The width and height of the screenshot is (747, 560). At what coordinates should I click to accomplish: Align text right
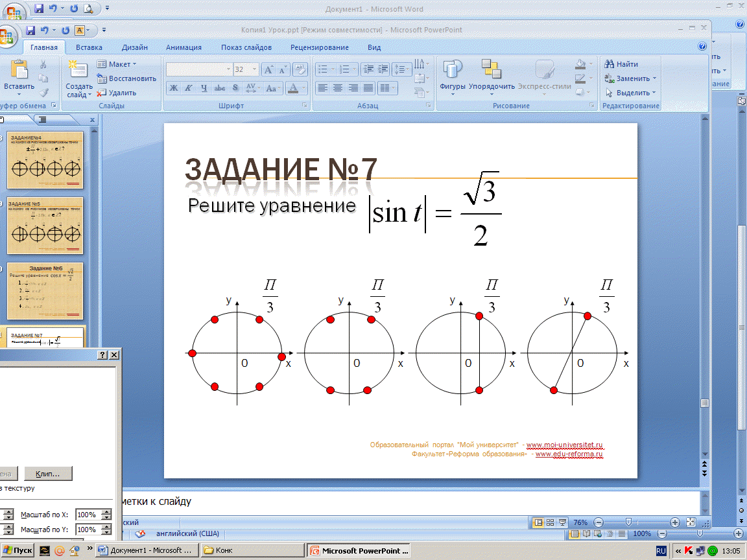tap(353, 88)
